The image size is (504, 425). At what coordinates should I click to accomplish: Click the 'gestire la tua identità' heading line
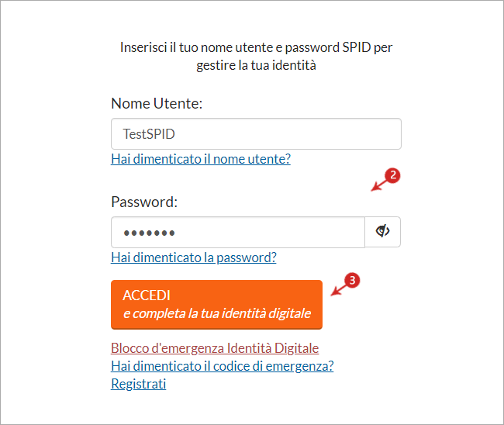[x=256, y=65]
